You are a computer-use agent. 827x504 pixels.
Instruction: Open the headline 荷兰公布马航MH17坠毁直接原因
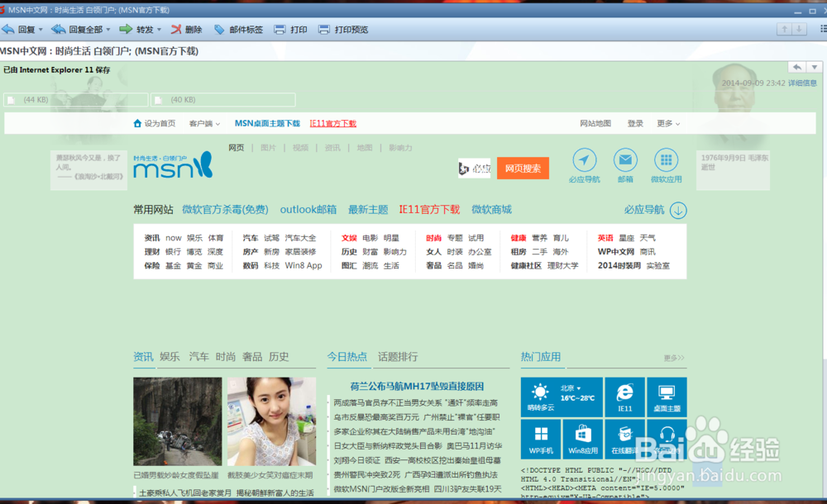click(x=417, y=387)
